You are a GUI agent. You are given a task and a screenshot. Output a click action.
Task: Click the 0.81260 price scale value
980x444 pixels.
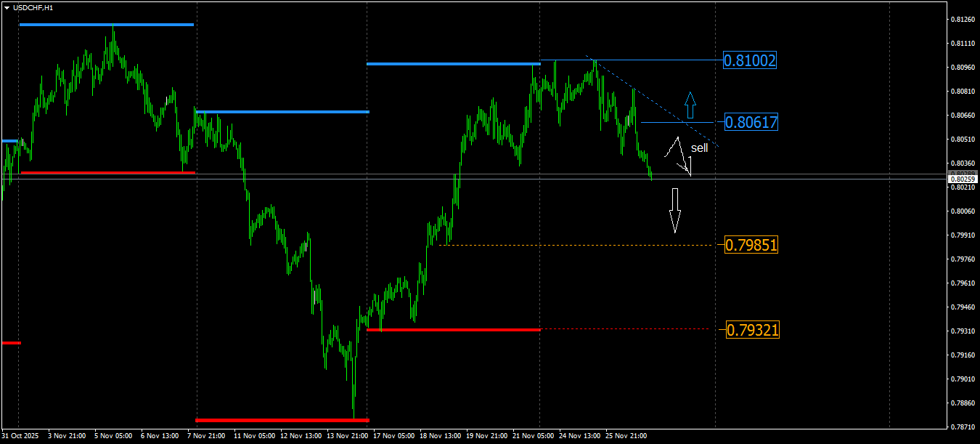click(963, 19)
